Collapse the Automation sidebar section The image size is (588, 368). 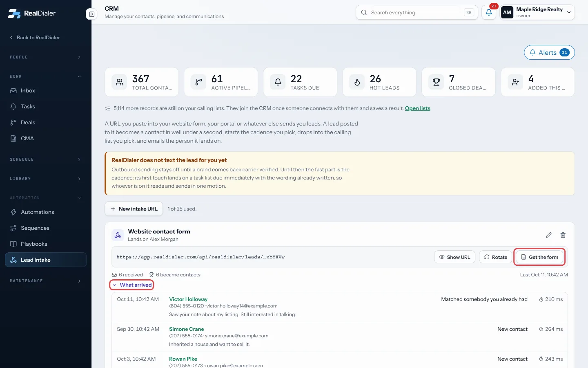(46, 198)
